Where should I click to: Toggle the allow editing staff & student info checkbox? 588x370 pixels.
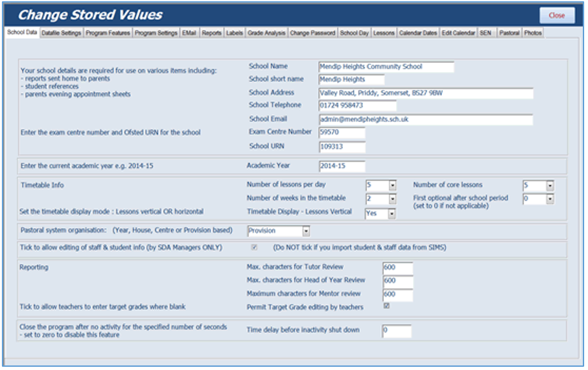tap(254, 247)
